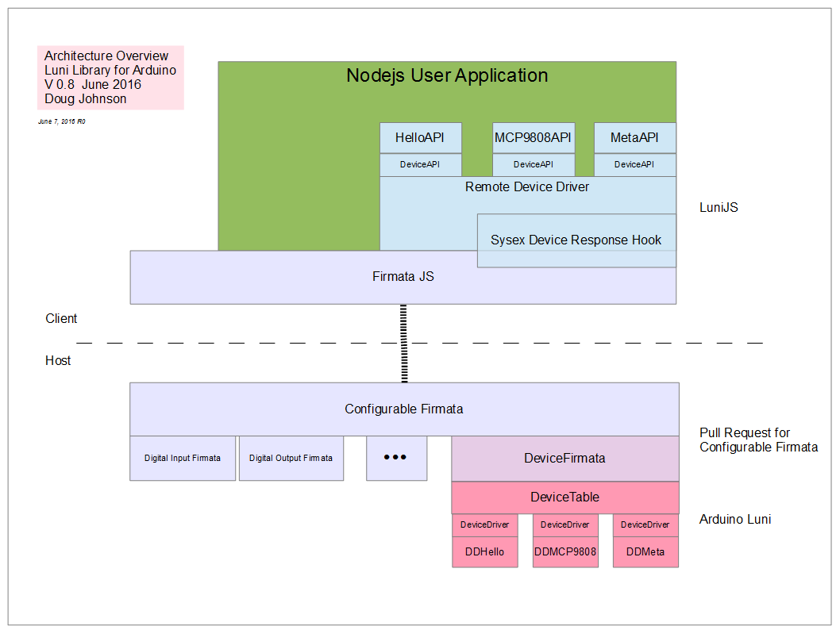Click the dotted connector between Firmata layers
Screen dimensions: 840x630
(404, 343)
